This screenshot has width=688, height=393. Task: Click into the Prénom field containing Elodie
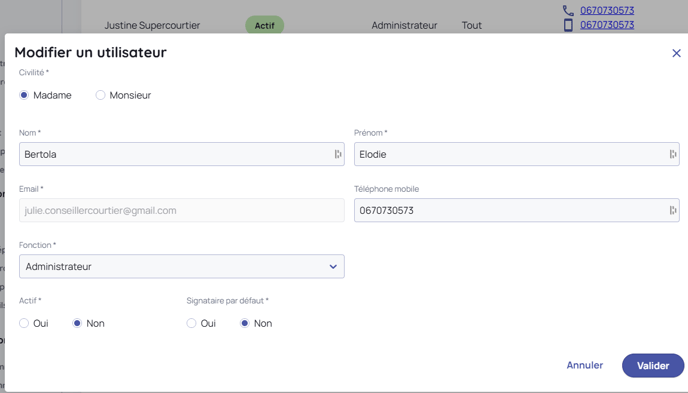click(x=517, y=154)
